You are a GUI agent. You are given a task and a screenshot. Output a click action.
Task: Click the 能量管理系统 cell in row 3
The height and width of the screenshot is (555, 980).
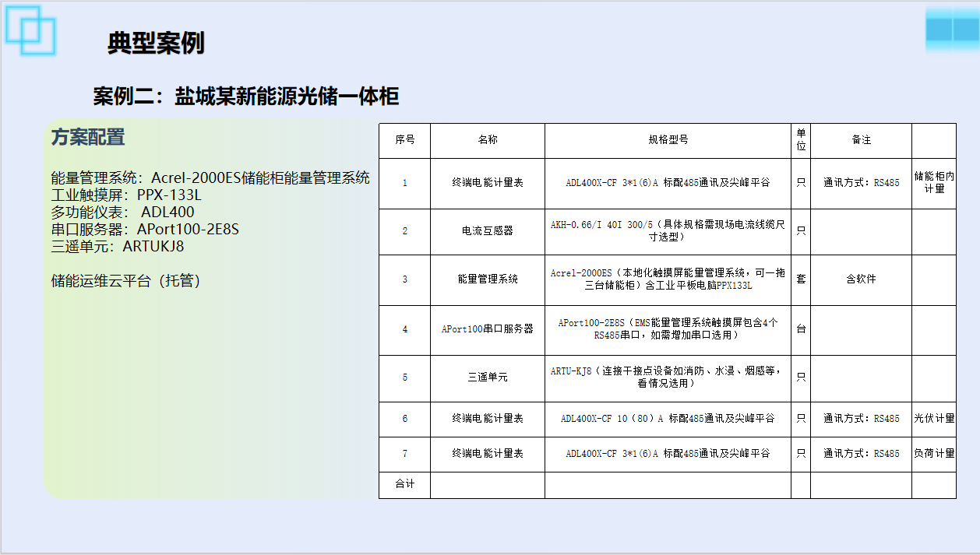click(488, 279)
